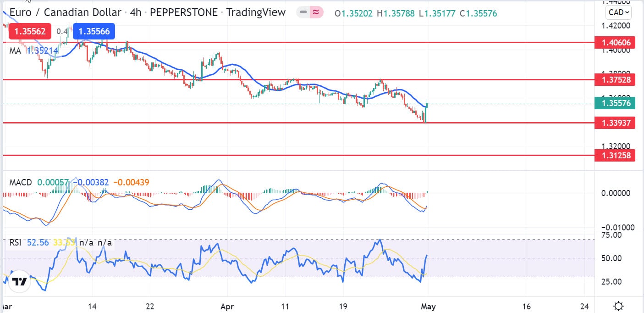Click the current price label 1.35576
644x313 pixels.
pyautogui.click(x=615, y=103)
